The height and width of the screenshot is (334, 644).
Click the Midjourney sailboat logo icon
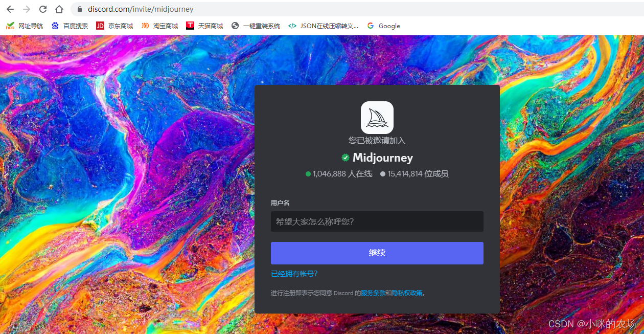(377, 117)
